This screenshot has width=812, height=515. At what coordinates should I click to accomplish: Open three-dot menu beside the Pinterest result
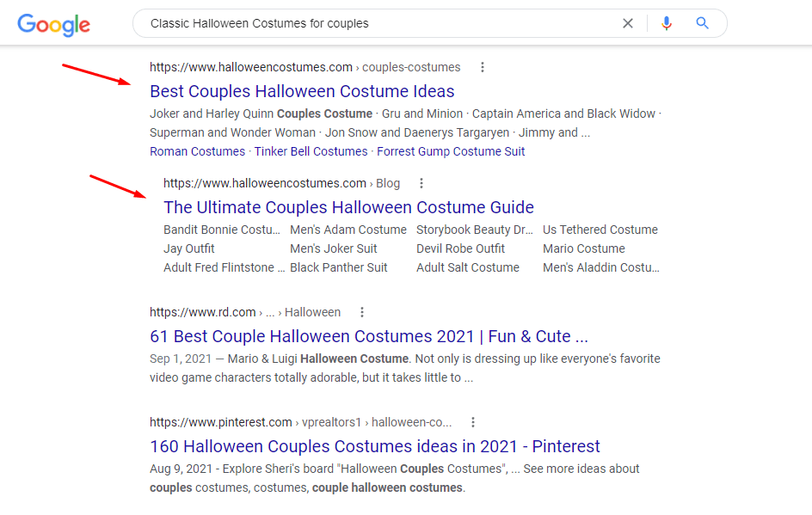click(x=473, y=422)
